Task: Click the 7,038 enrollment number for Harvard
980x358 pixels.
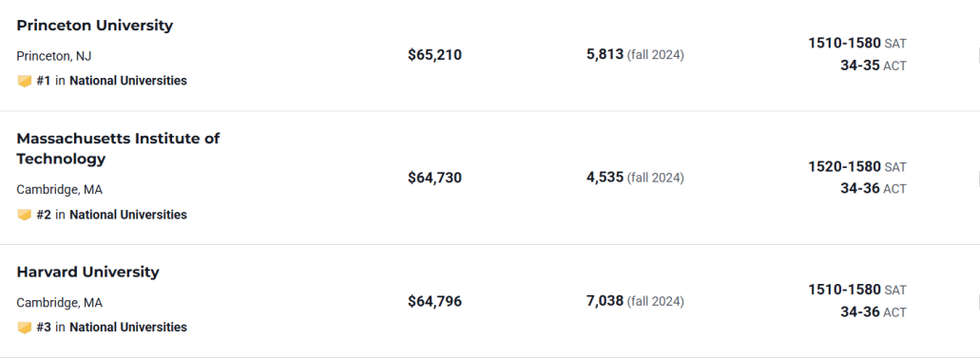Action: pyautogui.click(x=605, y=301)
